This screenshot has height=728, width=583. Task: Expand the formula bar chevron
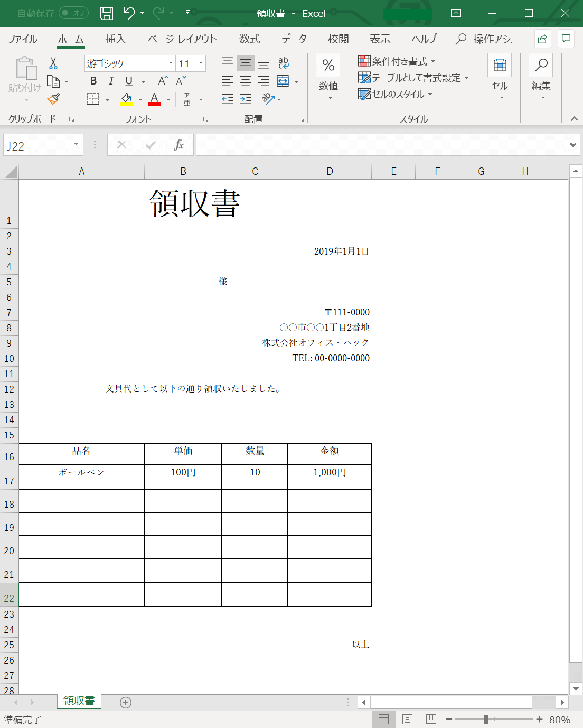573,145
